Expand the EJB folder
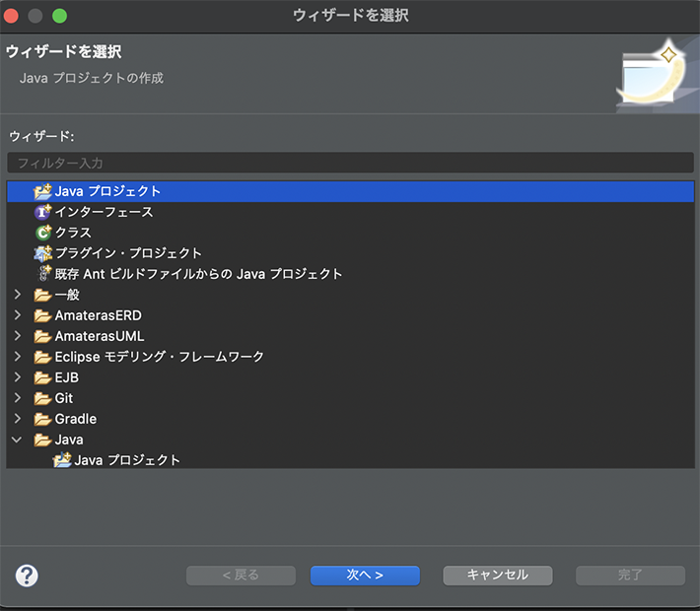700x611 pixels. (x=18, y=377)
